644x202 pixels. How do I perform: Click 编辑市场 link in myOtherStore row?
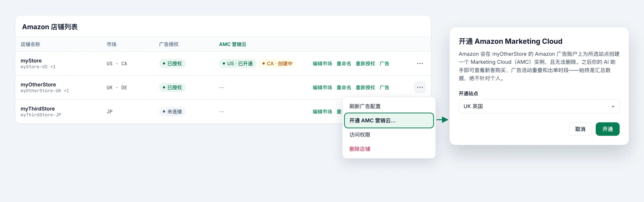click(322, 87)
